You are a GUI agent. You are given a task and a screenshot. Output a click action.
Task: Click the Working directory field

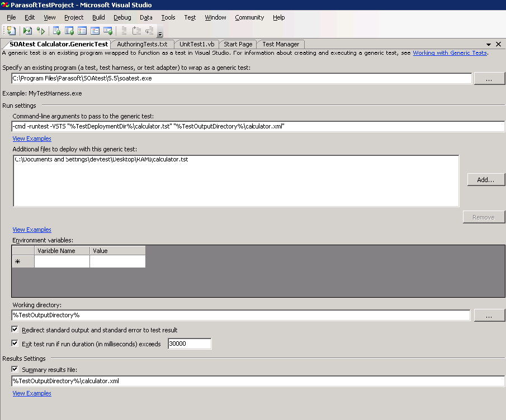click(241, 315)
